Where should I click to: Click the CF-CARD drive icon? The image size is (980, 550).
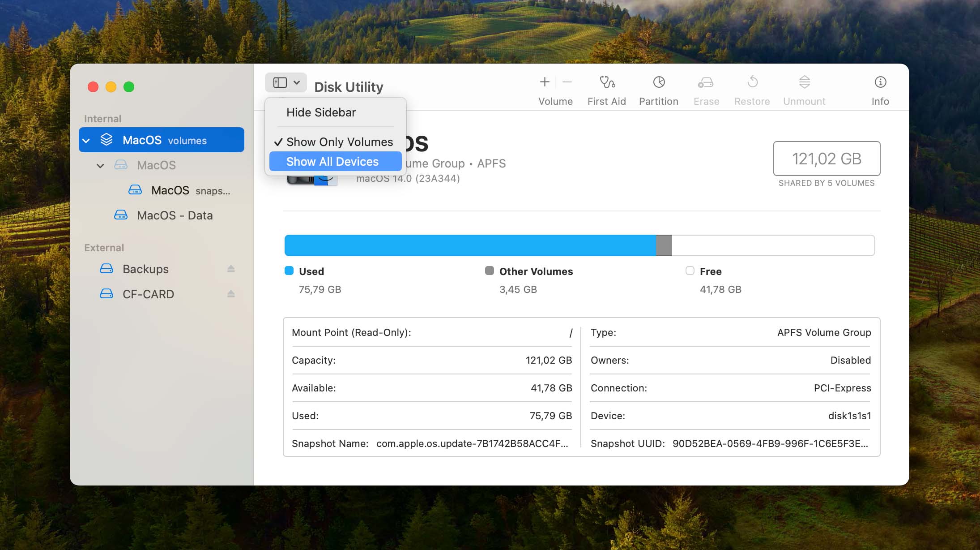[107, 294]
